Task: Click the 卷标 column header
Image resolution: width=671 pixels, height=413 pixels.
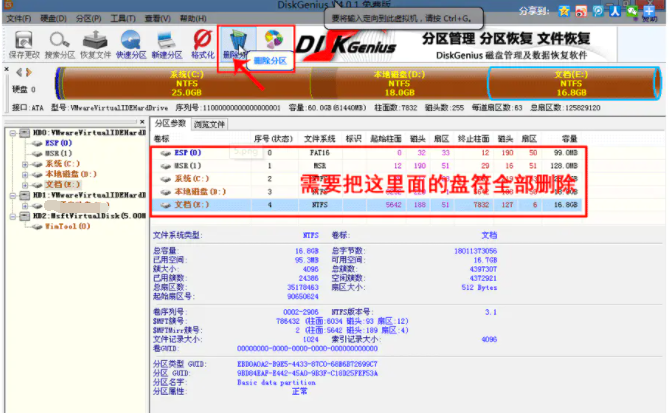Action: click(161, 139)
